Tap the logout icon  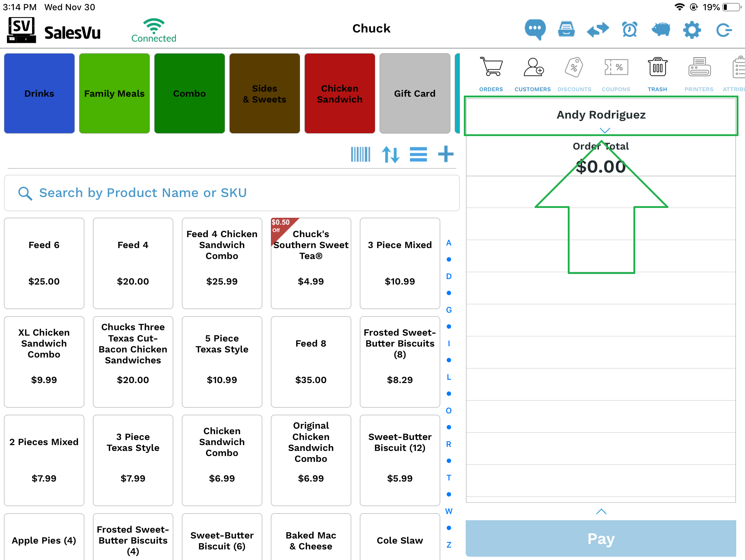724,30
